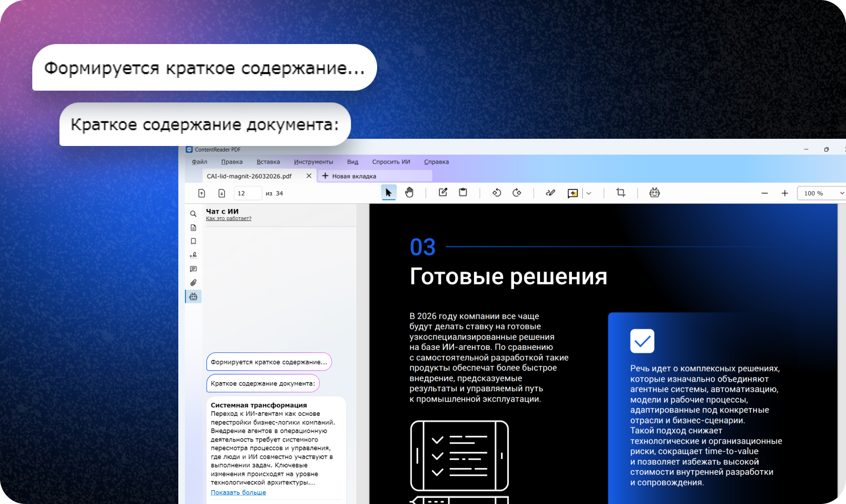Activate the signature tool in the sidebar
The image size is (846, 504).
click(x=193, y=255)
